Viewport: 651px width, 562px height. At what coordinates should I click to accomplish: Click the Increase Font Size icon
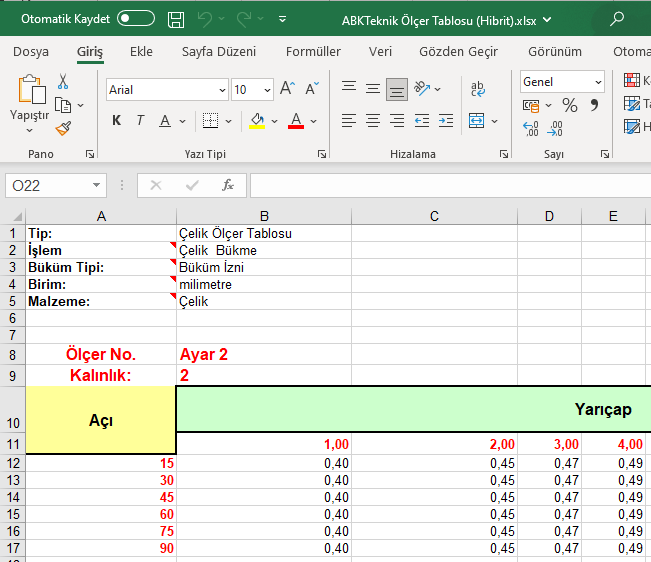point(287,90)
